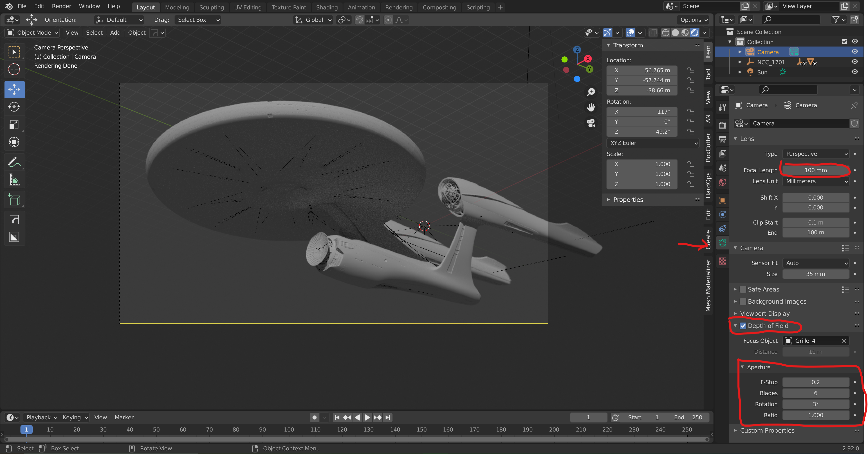Open XYZ Euler rotation mode dropdown

tap(653, 143)
